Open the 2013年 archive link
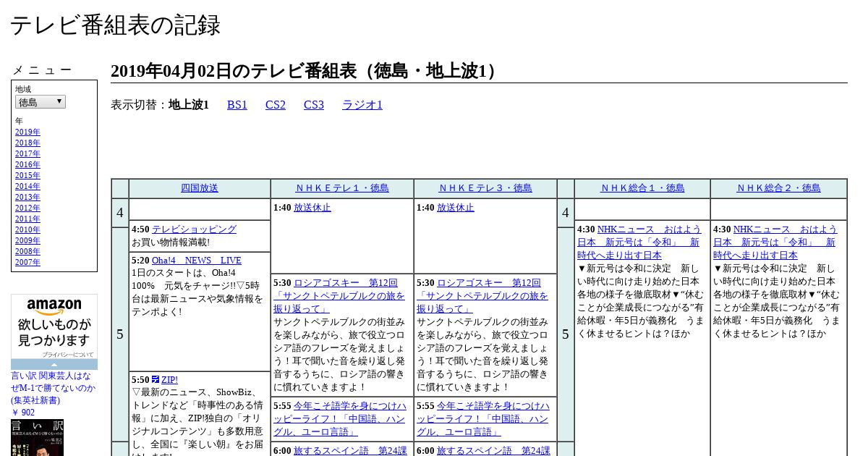Image resolution: width=868 pixels, height=456 pixels. point(27,198)
